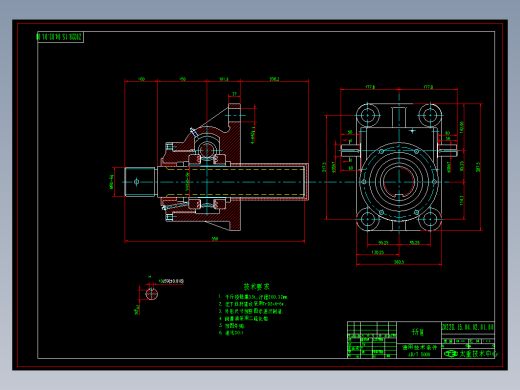Click the 568 overall length dimension
The width and height of the screenshot is (520, 390).
[x=215, y=239]
